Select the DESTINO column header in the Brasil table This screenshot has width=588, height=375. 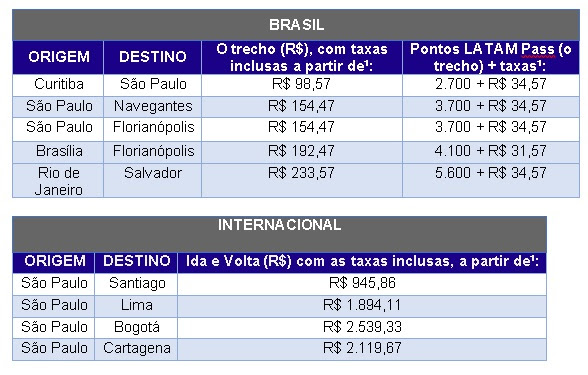coord(153,57)
